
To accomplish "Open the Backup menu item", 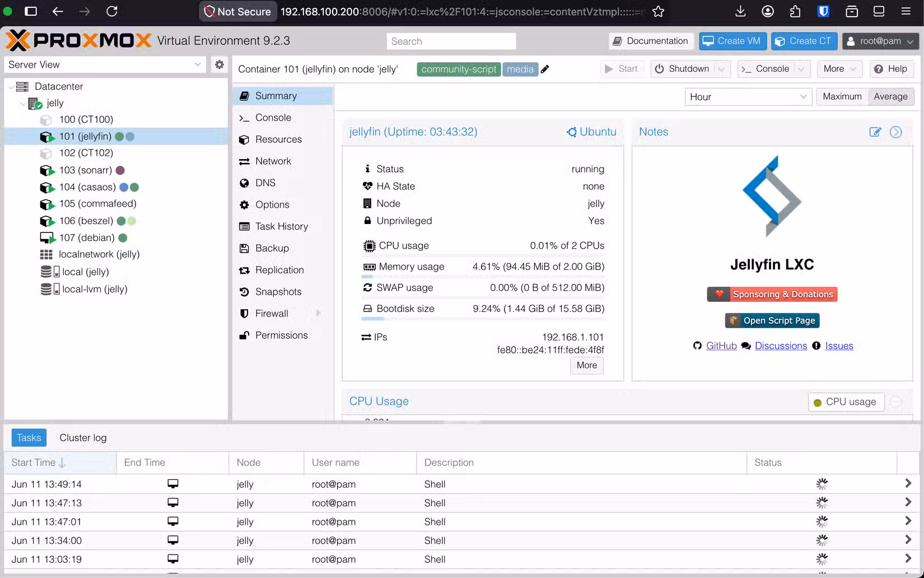I will [x=283, y=248].
